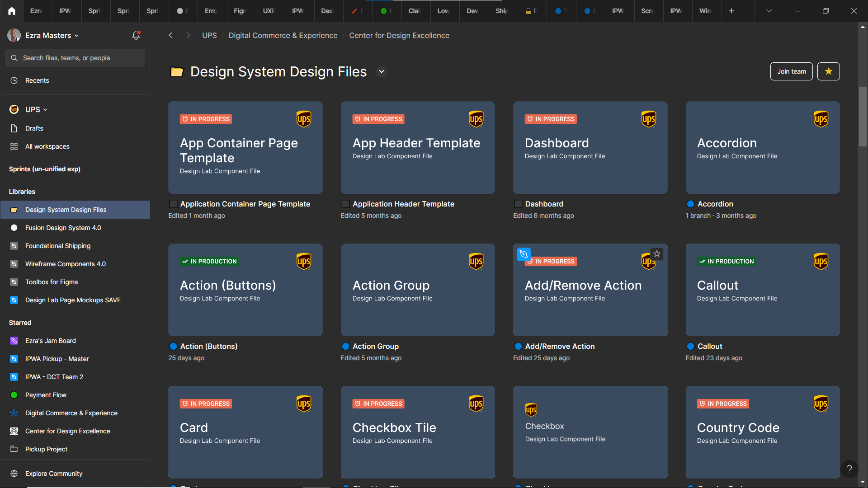Open the Figma home tab icon
Screen dimensions: 868x488
[x=12, y=11]
